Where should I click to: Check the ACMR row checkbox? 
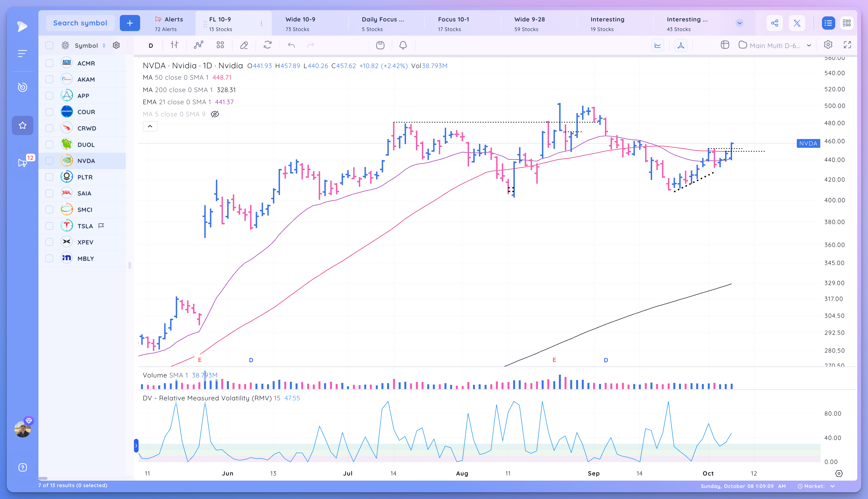tap(49, 63)
